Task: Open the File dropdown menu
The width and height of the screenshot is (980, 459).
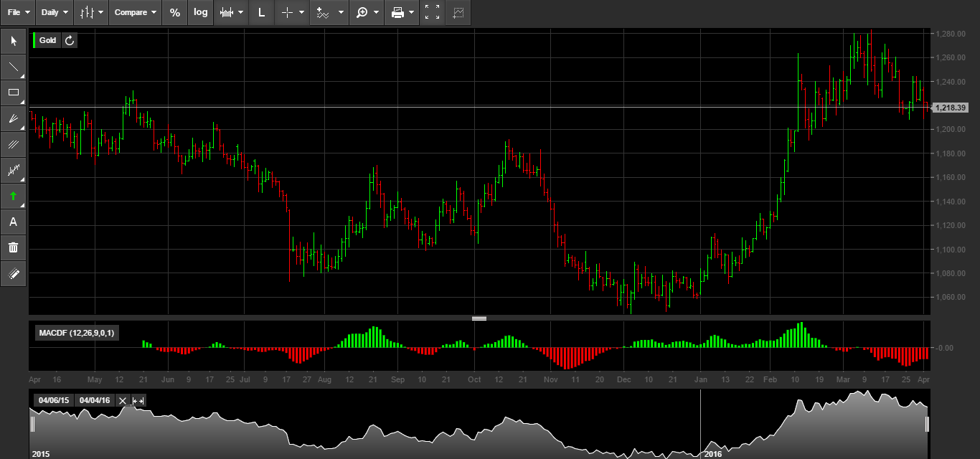Action: click(18, 12)
